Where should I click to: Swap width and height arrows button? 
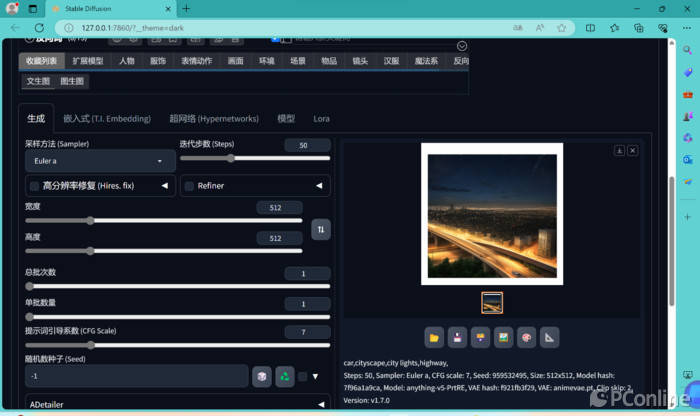point(321,229)
